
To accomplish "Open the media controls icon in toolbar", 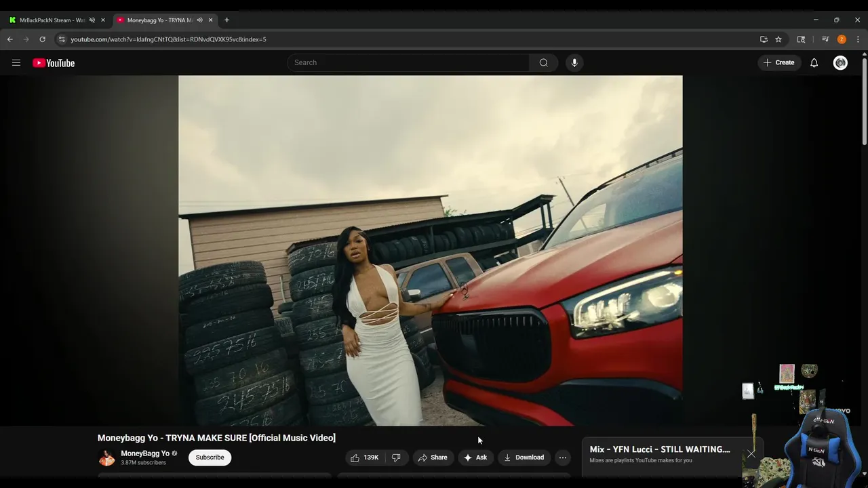I will point(825,39).
